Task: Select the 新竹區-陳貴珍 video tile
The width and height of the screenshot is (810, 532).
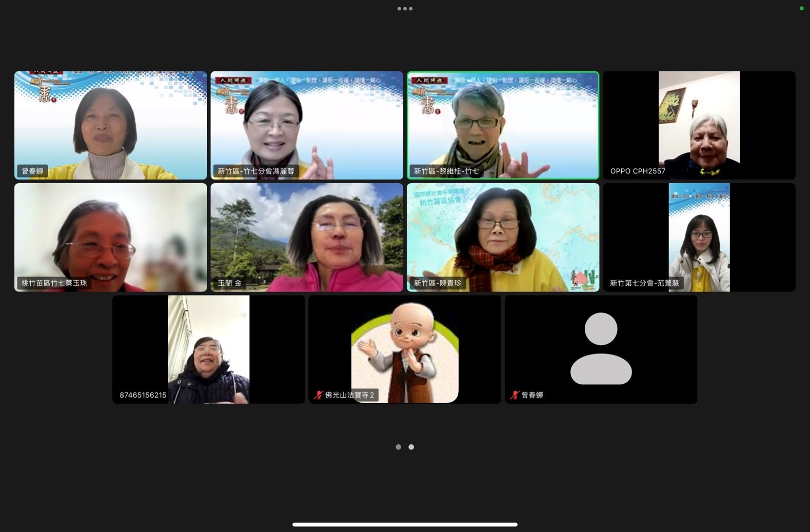Action: tap(503, 237)
